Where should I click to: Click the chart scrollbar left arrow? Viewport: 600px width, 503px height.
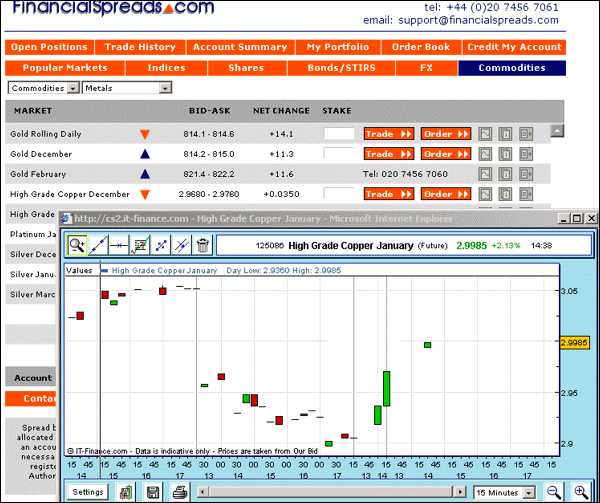click(x=203, y=492)
